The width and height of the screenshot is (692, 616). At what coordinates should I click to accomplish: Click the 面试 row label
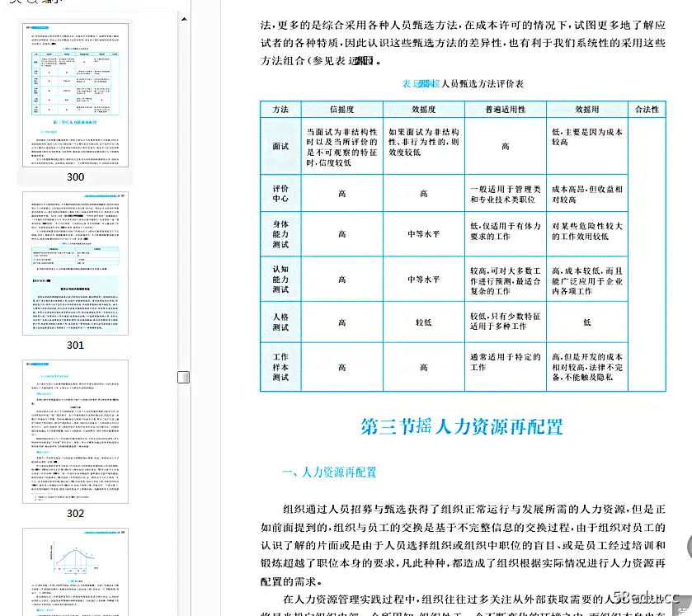tap(280, 146)
